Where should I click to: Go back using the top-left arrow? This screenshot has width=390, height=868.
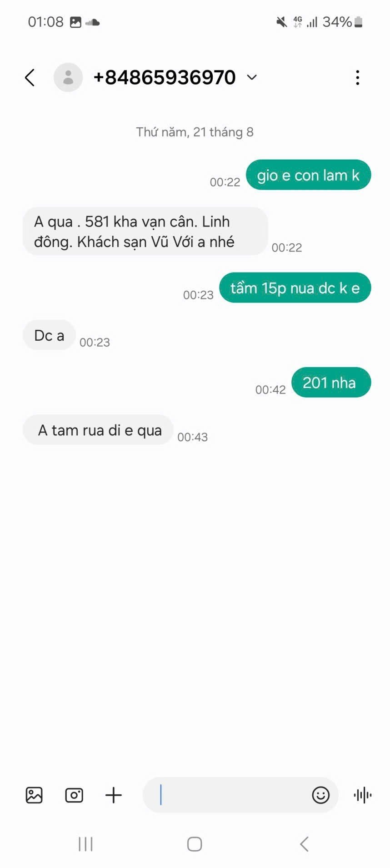pyautogui.click(x=30, y=77)
